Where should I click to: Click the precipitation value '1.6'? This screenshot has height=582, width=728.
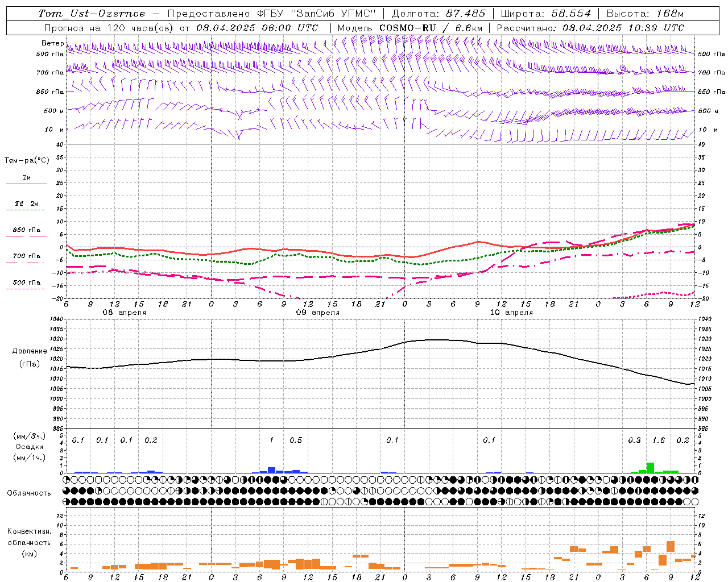pos(659,440)
